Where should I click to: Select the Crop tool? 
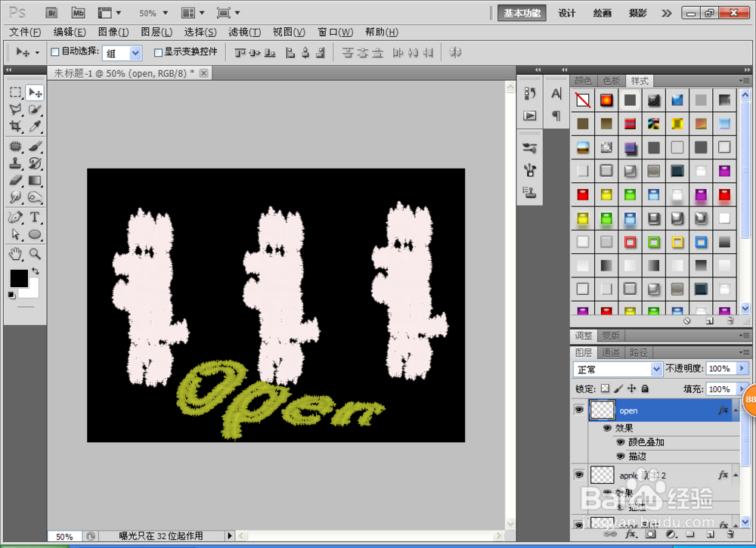15,126
